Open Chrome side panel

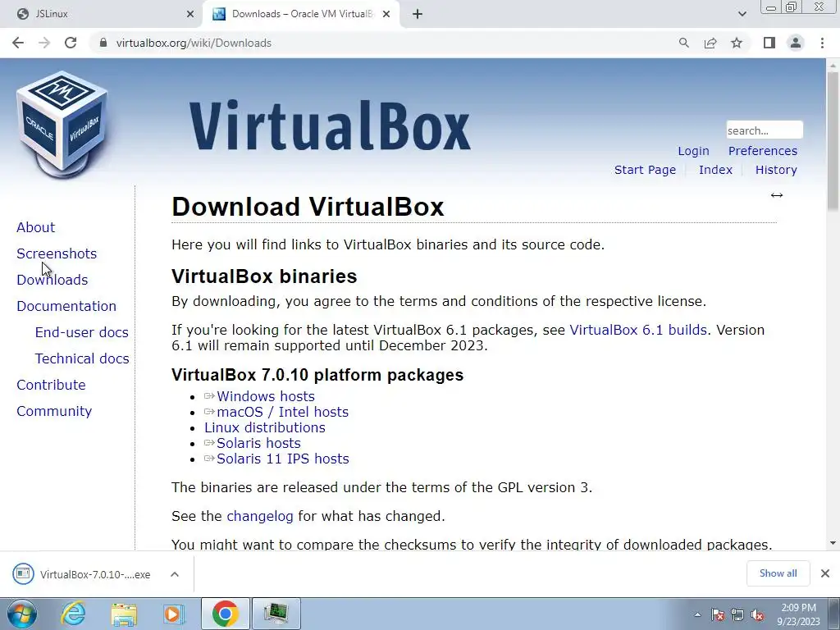769,43
